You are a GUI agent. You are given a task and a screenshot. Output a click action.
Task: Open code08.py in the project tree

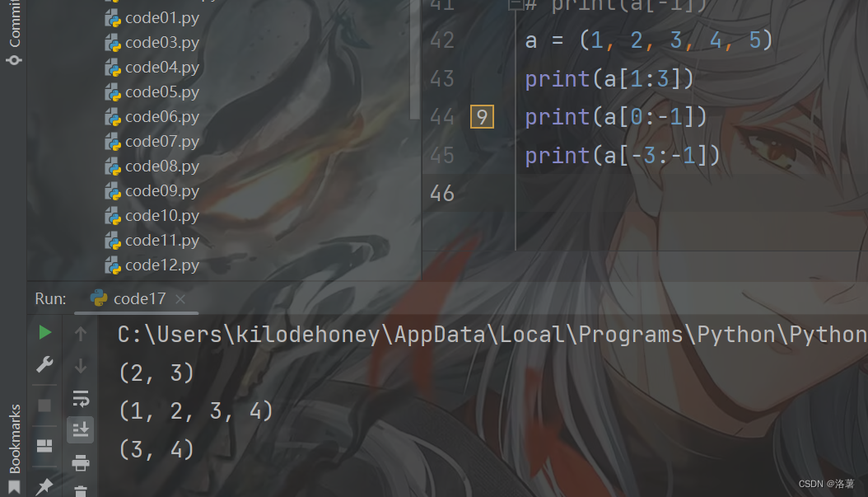click(x=162, y=166)
